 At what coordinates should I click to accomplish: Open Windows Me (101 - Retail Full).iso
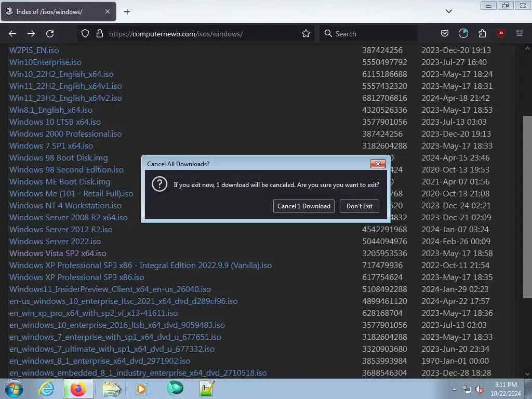click(x=71, y=194)
